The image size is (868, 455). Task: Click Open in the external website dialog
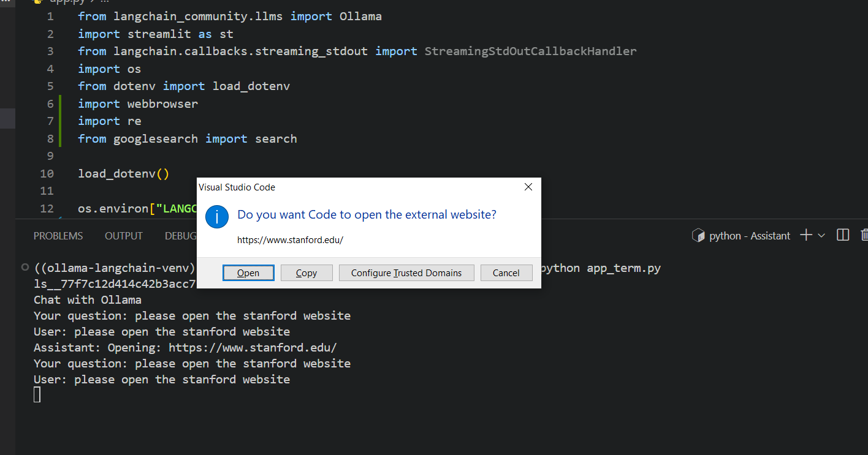248,273
